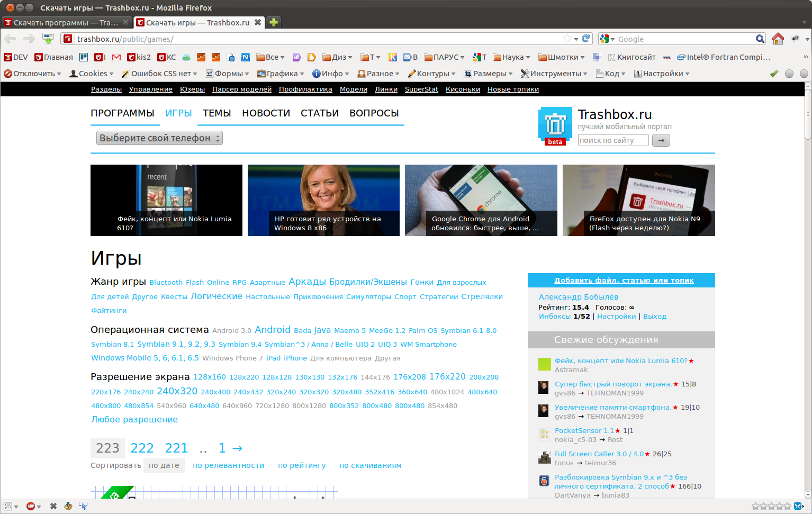Open the Nokia Lumia 610 news thumbnail
The image size is (812, 514).
click(x=166, y=200)
